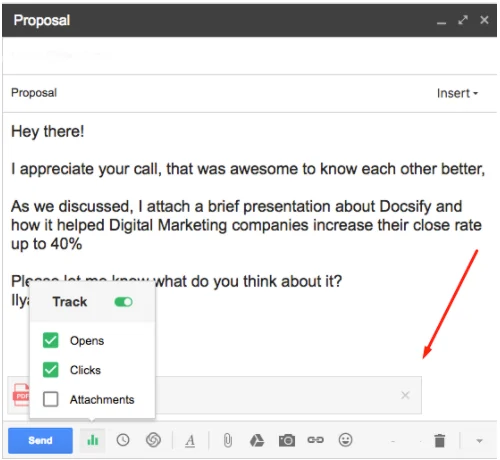Attach a file with paperclip icon
Viewport: 500px width, 460px height.
tap(228, 440)
